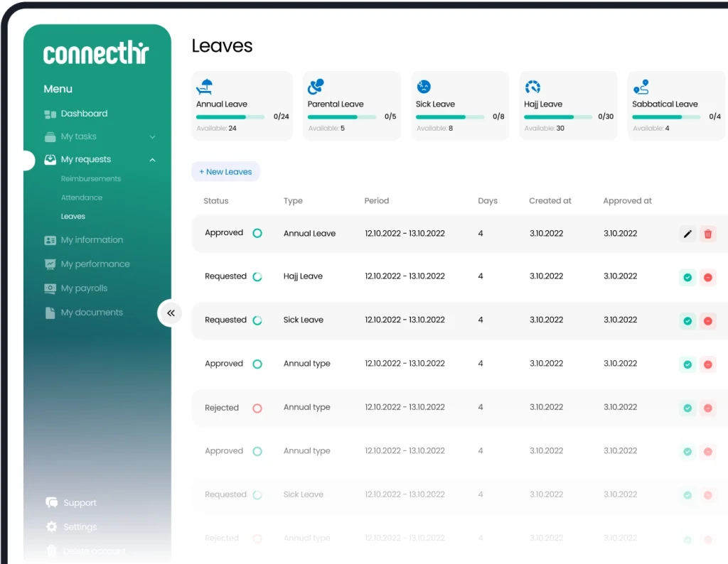Click 'Available: 24' under Annual Leave

pyautogui.click(x=216, y=129)
